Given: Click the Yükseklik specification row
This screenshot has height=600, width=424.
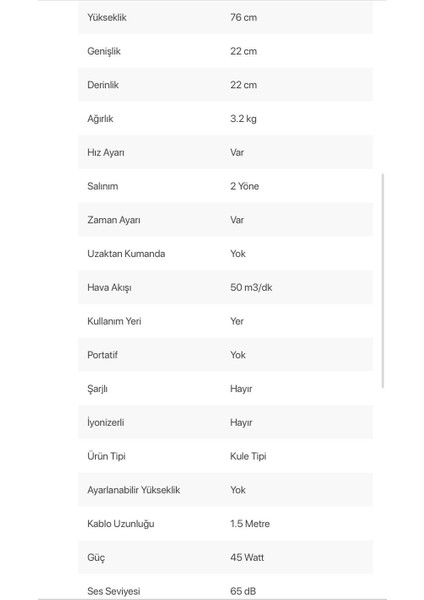Looking at the screenshot, I should (225, 17).
